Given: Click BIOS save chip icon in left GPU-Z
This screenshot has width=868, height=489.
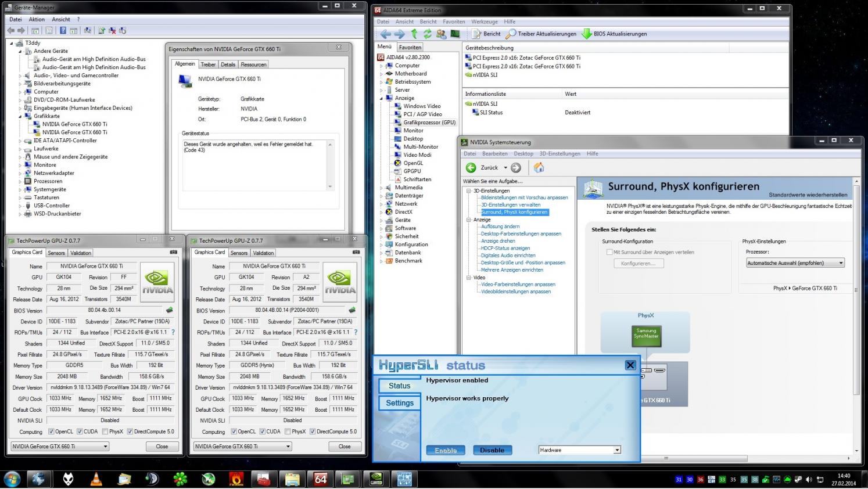Looking at the screenshot, I should click(x=170, y=310).
